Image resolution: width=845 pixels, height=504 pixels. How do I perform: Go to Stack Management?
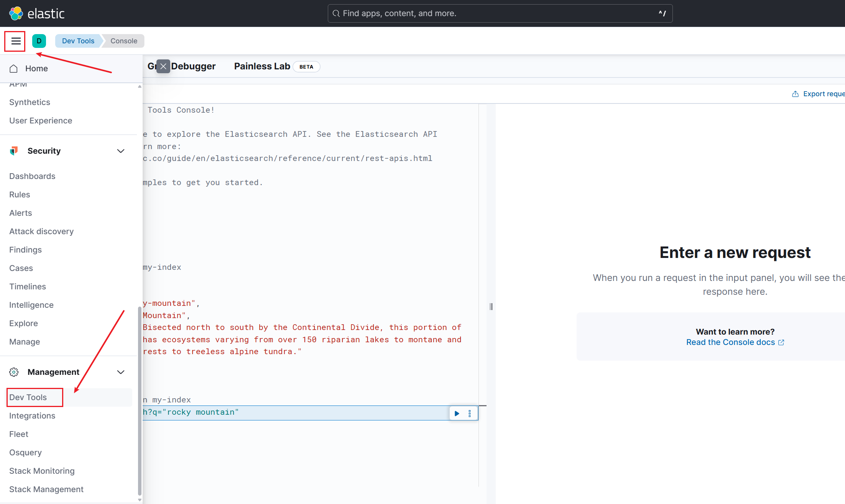point(46,489)
